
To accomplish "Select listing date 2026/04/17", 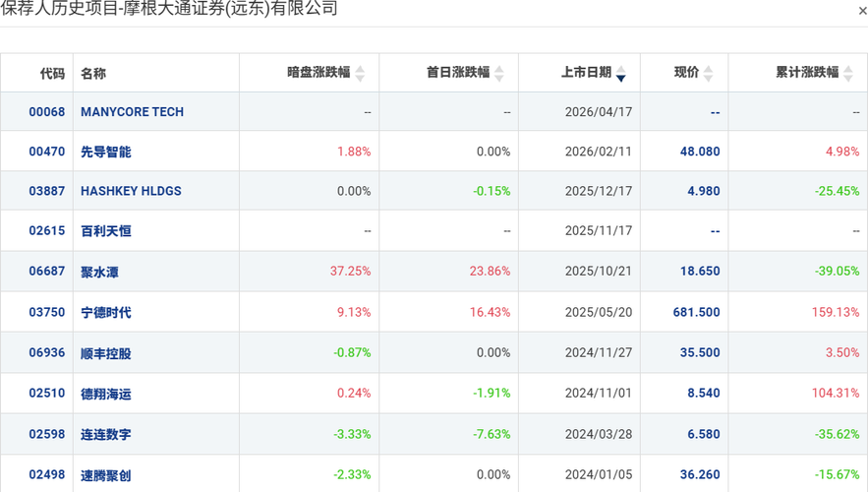I will point(599,112).
